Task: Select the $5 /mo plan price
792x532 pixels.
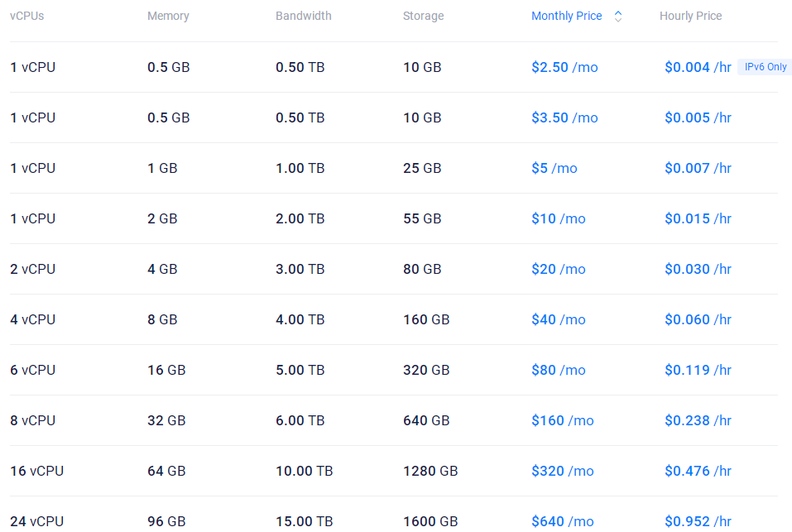Action: (x=554, y=168)
